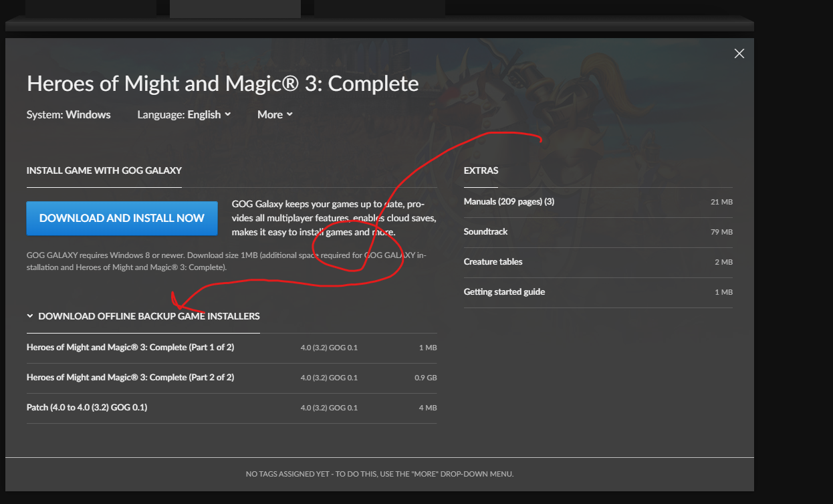Download Heroes of Might and Magic Part 1 of 2
This screenshot has width=833, height=504.
coord(231,348)
